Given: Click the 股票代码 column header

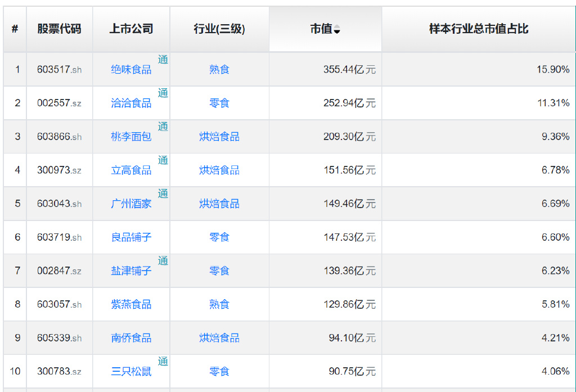Looking at the screenshot, I should (59, 29).
